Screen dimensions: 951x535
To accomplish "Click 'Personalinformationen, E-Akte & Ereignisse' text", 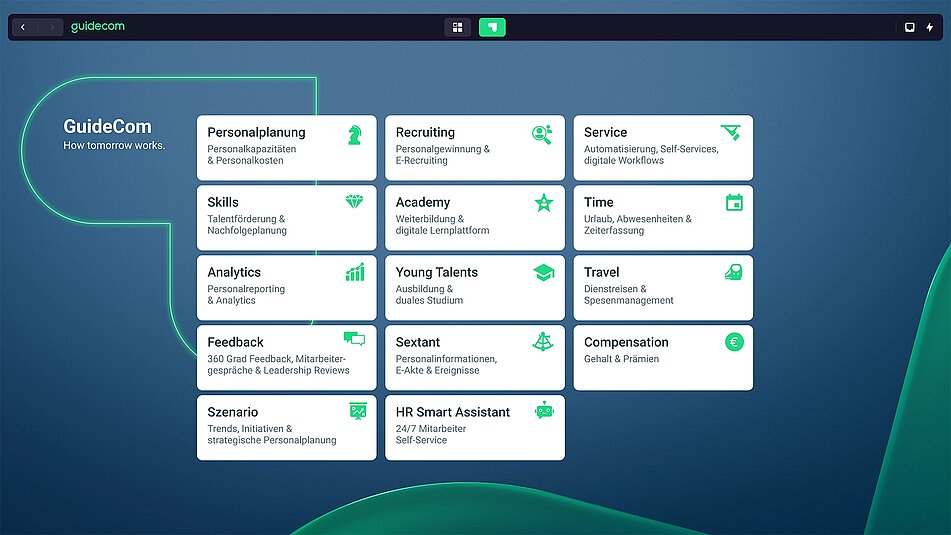I will [x=446, y=365].
